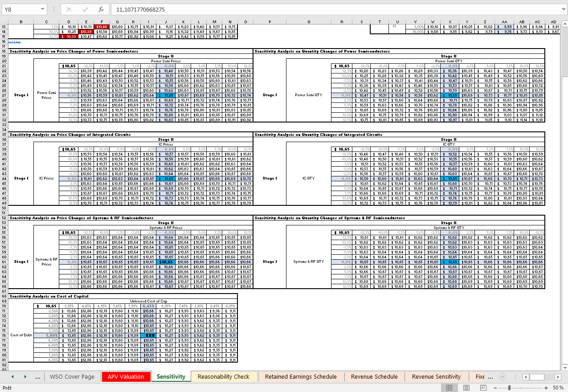
Task: Click the 'Cost of Debt' row label
Action: point(21,335)
